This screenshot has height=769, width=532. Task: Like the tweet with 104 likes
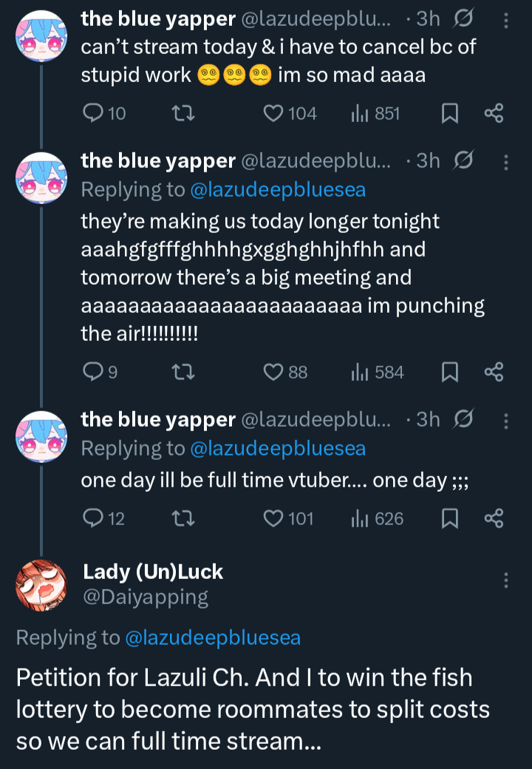(274, 113)
